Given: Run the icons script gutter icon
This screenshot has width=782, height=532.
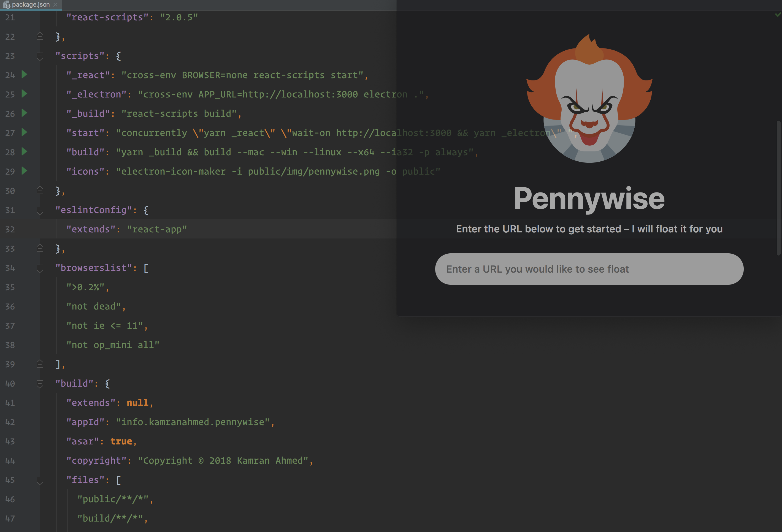Looking at the screenshot, I should 24,171.
